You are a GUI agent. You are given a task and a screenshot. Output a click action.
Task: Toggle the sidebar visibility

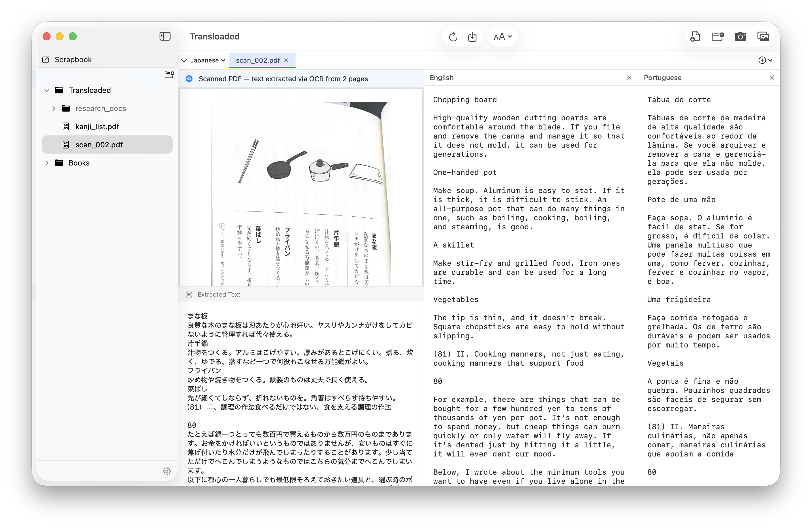(x=165, y=36)
